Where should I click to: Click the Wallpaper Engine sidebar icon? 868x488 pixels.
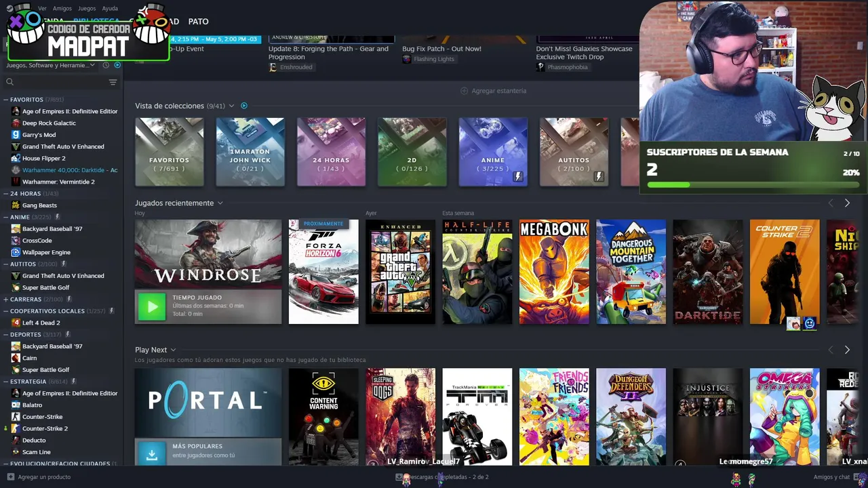pos(16,252)
